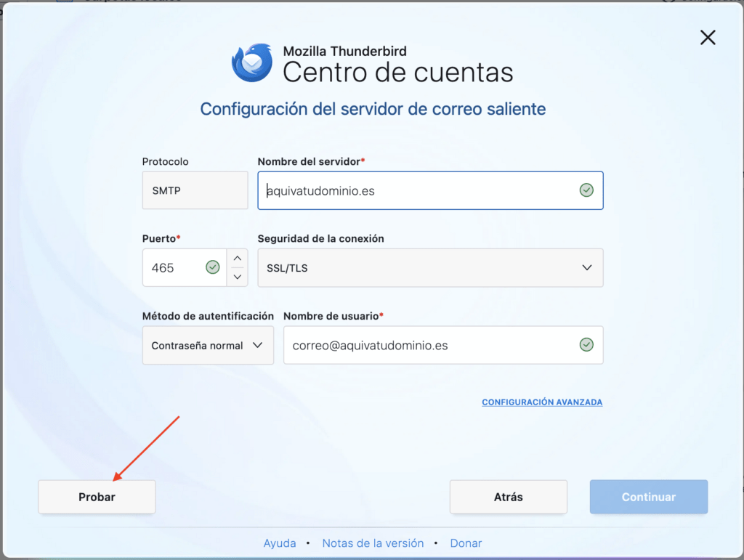744x560 pixels.
Task: Go back with the Atrás button
Action: point(508,497)
